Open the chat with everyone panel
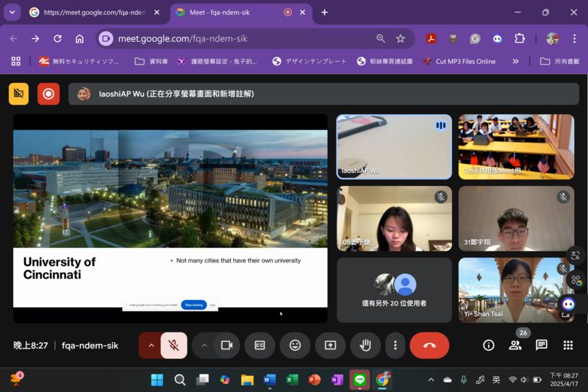Viewport: 588px width, 392px height. [542, 345]
